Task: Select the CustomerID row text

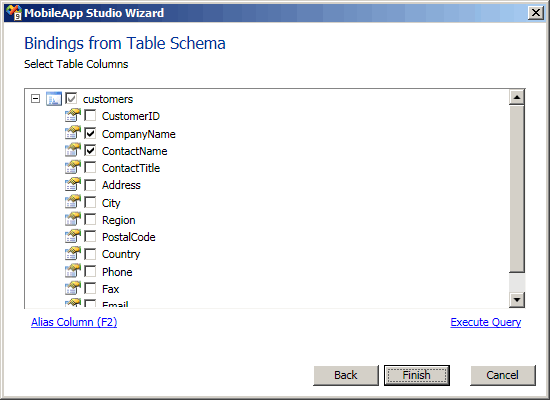Action: (130, 116)
